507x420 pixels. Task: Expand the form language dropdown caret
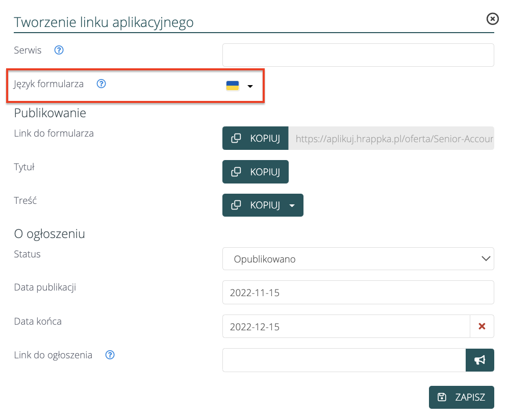click(x=250, y=86)
